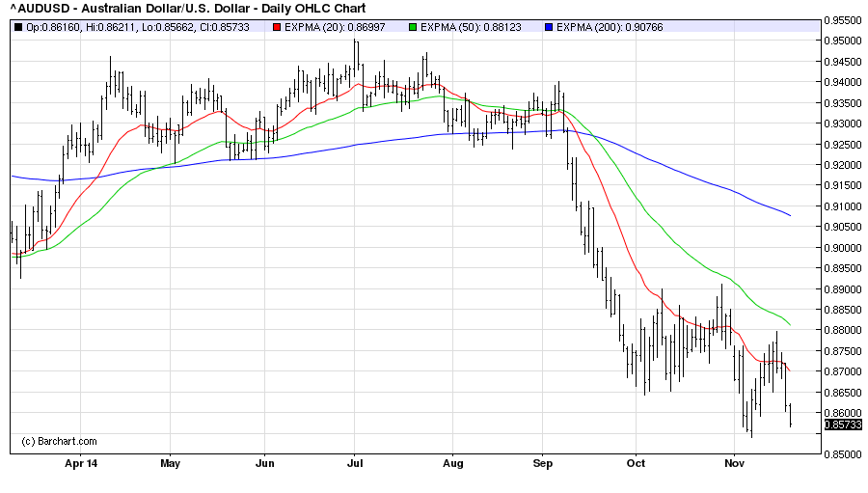Click the Jul label on date axis
The width and height of the screenshot is (868, 493).
pyautogui.click(x=354, y=462)
